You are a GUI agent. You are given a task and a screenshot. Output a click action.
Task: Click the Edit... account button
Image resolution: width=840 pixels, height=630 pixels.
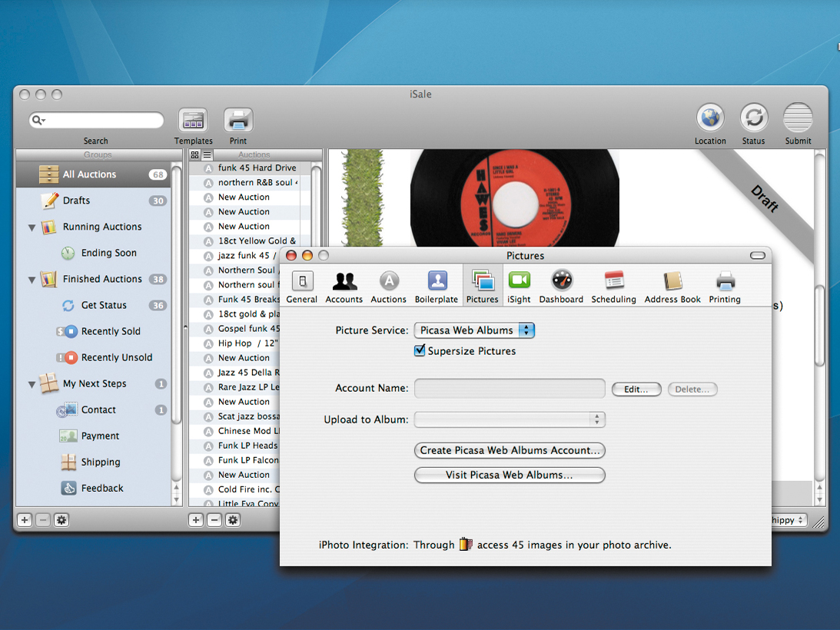(636, 390)
